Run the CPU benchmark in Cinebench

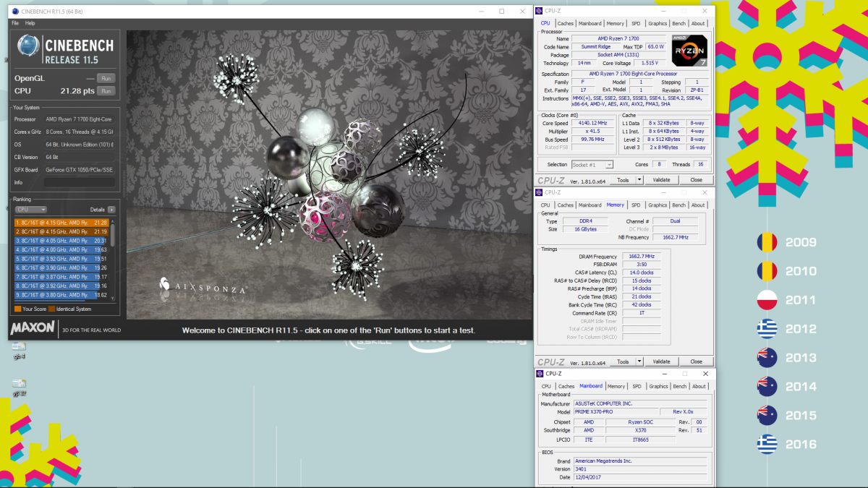[106, 91]
